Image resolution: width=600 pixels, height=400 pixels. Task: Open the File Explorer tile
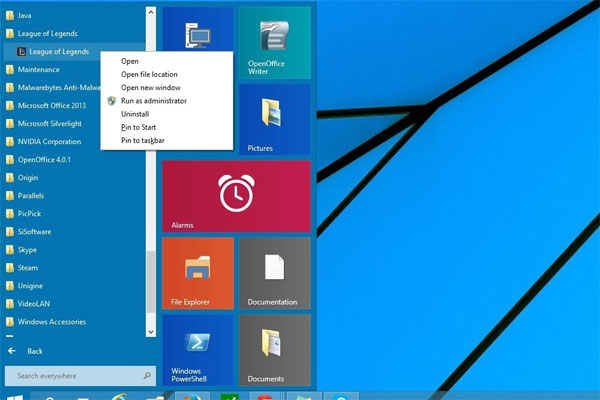tap(197, 273)
